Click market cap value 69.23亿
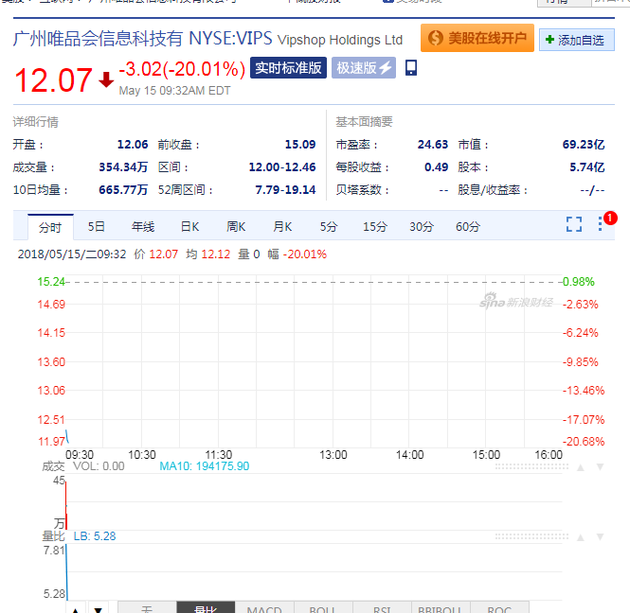Viewport: 630px width, 613px height. [583, 145]
